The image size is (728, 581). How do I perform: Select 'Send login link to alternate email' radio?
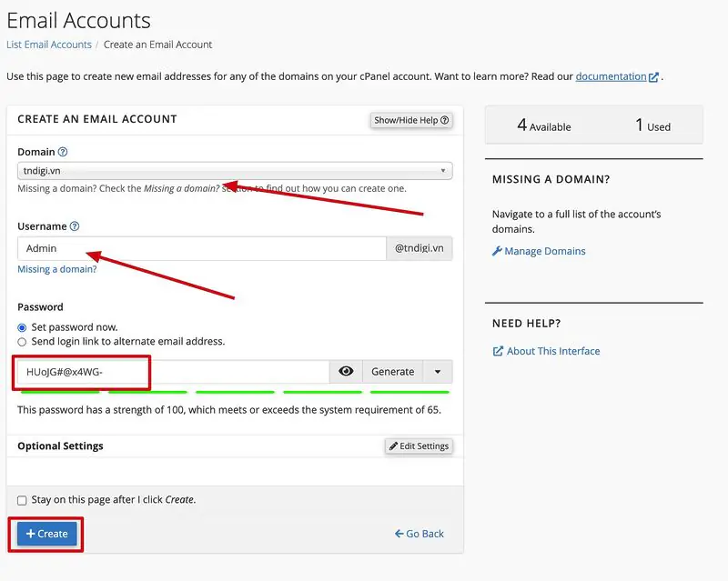point(22,342)
